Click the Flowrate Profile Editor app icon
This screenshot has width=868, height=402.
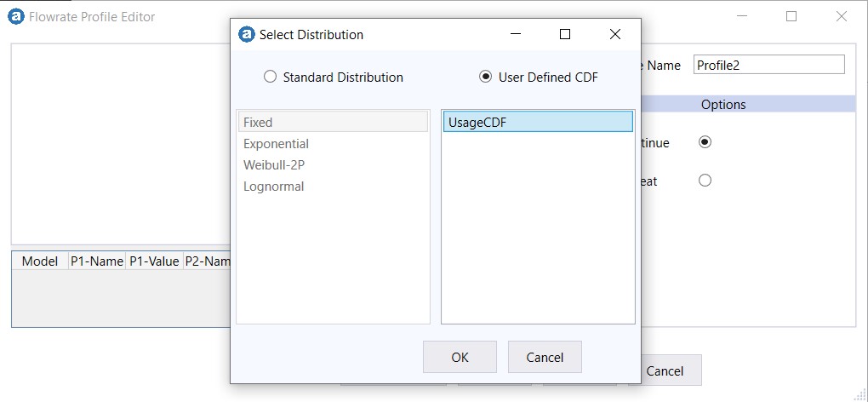coord(15,16)
